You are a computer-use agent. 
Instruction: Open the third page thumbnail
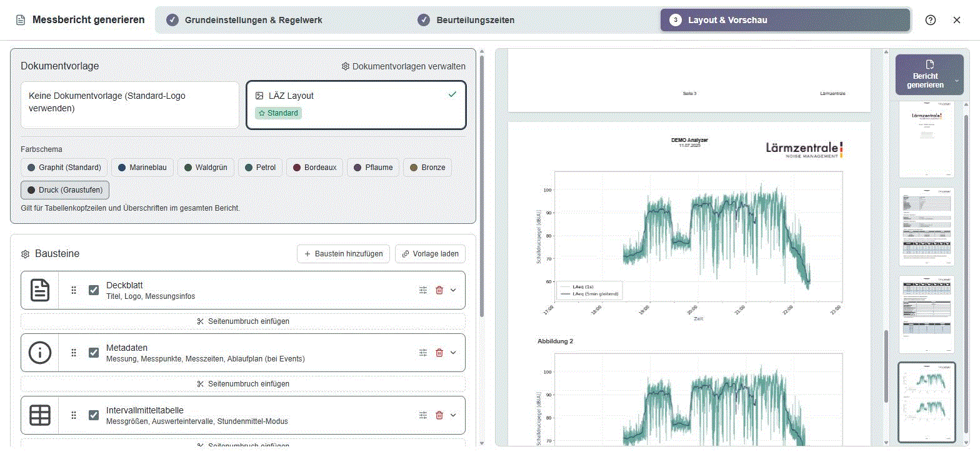(926, 315)
